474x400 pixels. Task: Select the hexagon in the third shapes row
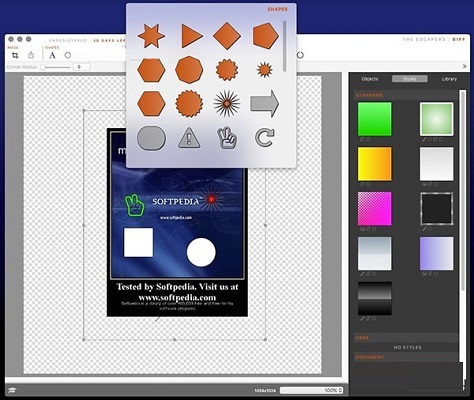pos(151,104)
